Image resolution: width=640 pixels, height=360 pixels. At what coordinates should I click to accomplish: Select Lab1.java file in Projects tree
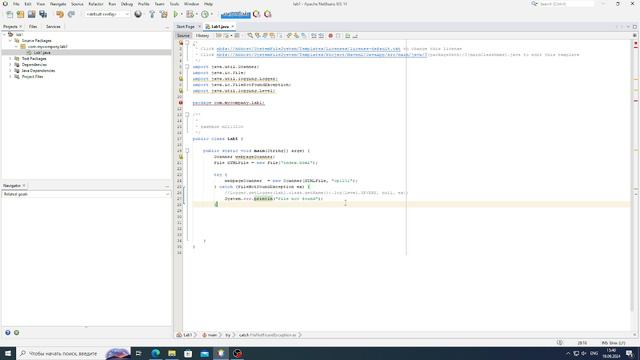(42, 53)
